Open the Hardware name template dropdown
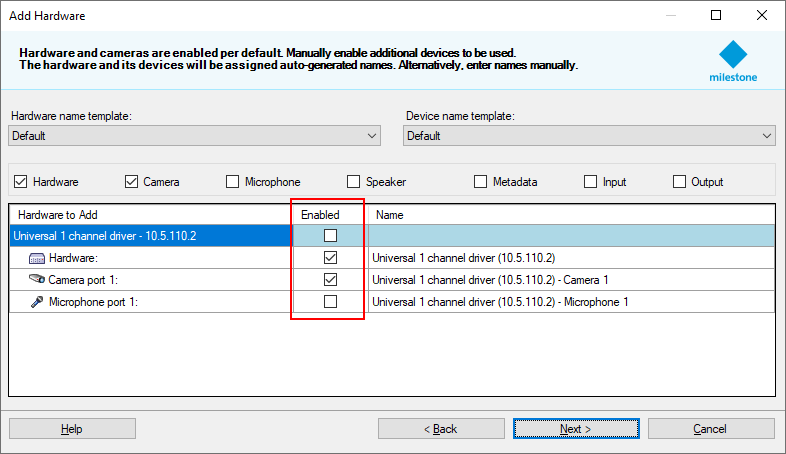 click(x=194, y=136)
